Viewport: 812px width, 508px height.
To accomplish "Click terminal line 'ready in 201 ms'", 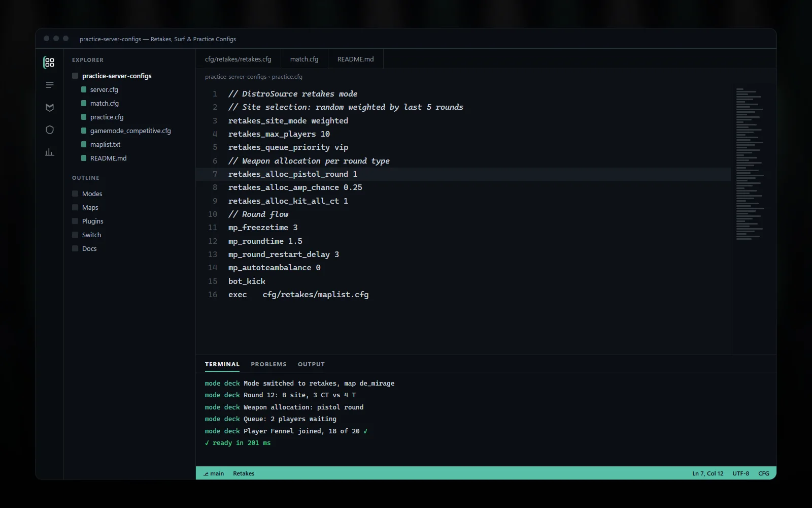I will [x=238, y=443].
